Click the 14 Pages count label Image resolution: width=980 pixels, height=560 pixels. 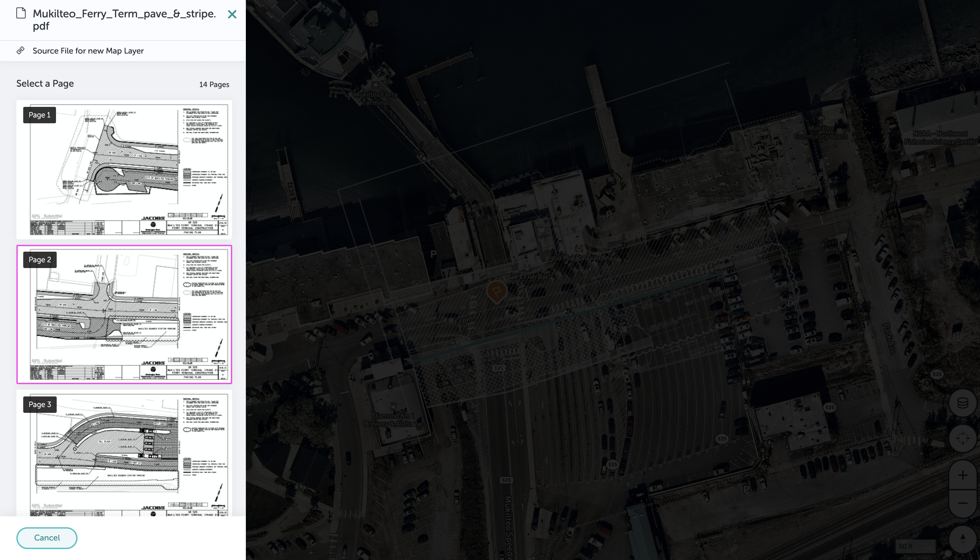click(x=214, y=85)
